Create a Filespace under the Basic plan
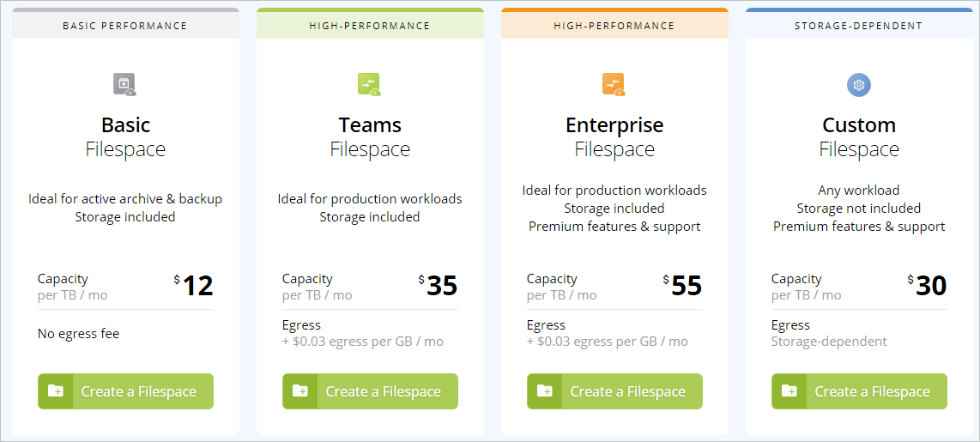980x442 pixels. tap(125, 391)
